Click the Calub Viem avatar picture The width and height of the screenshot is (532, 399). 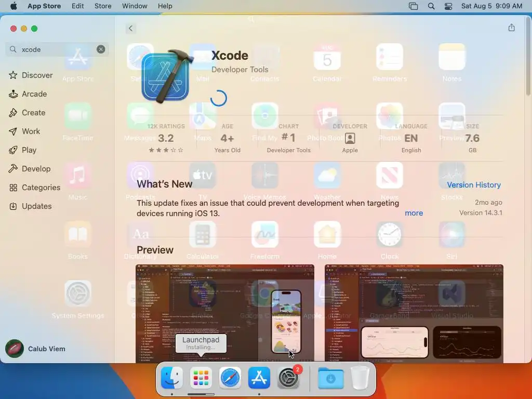pyautogui.click(x=14, y=349)
